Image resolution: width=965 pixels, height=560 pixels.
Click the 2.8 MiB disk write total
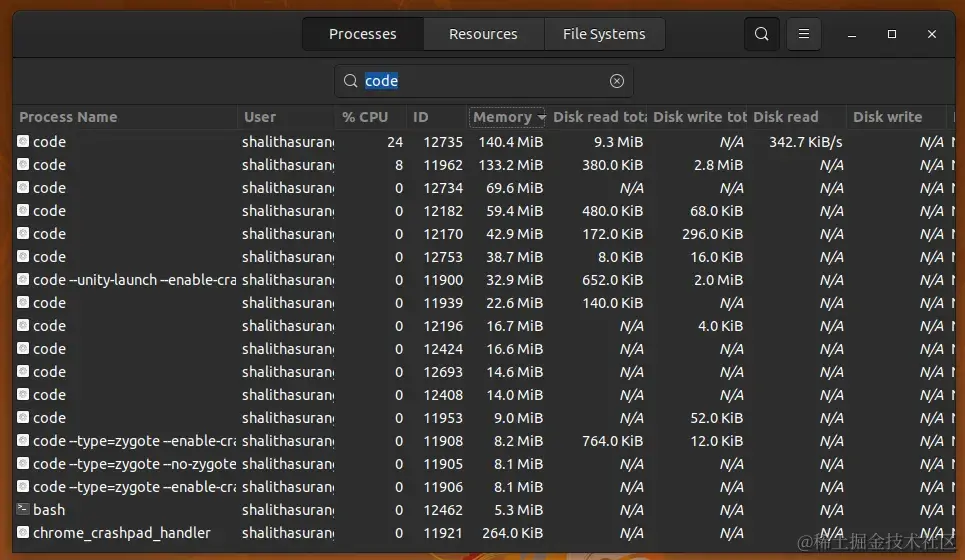718,165
